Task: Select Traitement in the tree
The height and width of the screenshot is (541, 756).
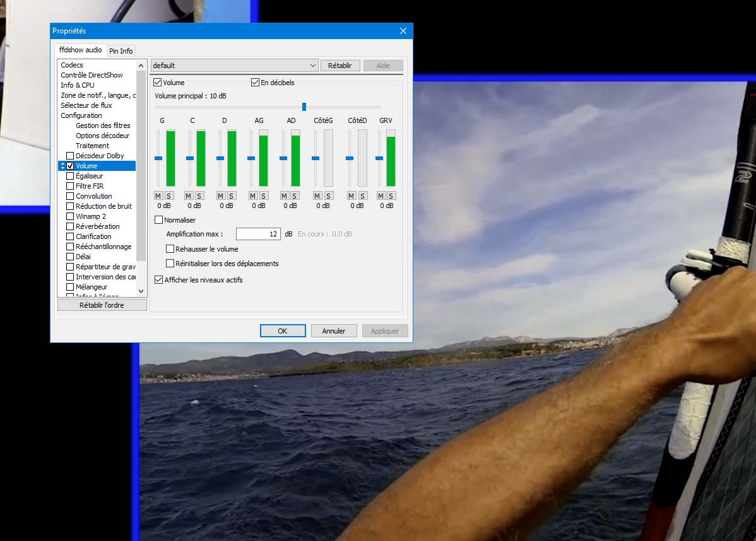Action: (93, 146)
